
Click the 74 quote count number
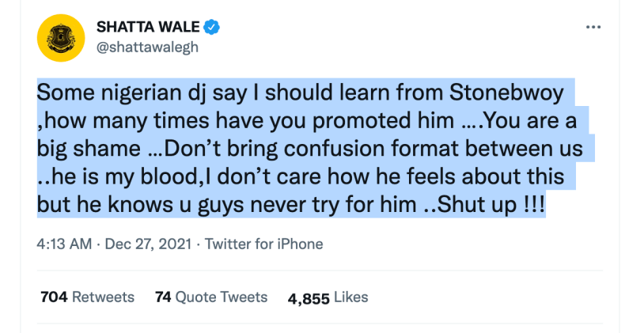[x=163, y=297]
